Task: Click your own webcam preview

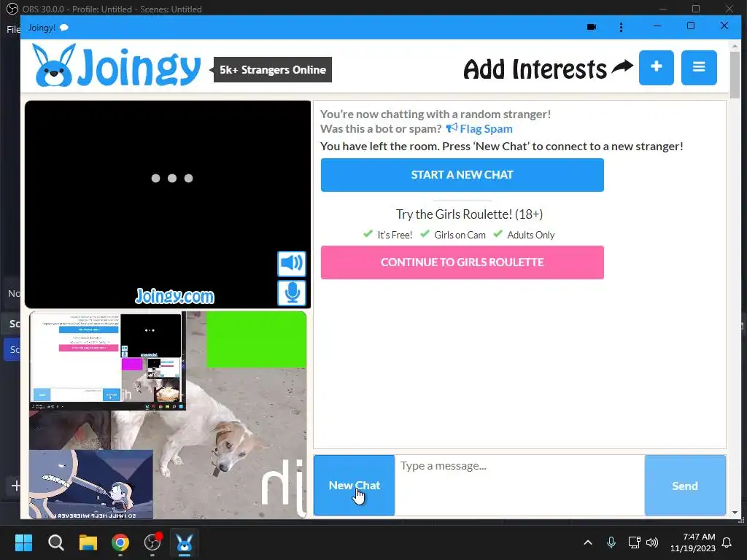Action: click(168, 415)
